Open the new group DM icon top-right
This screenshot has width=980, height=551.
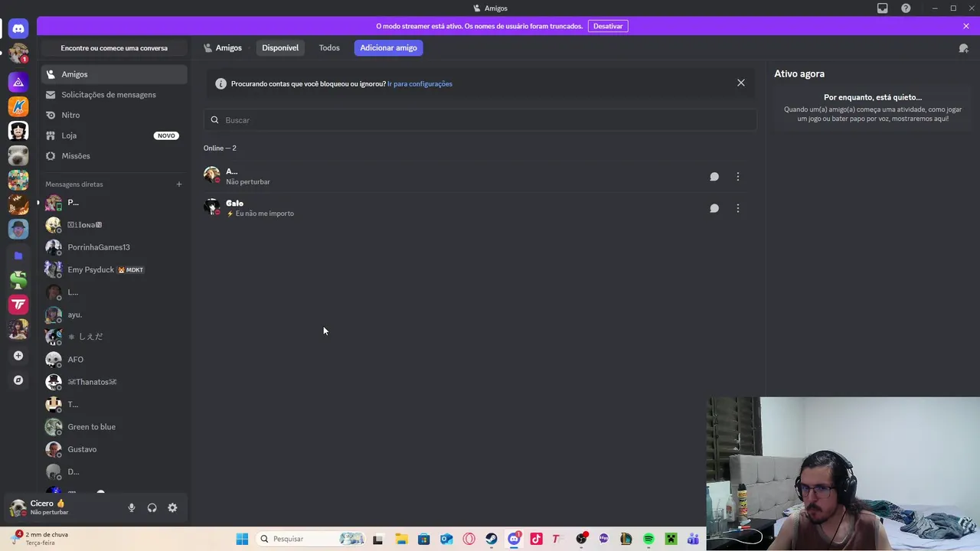click(x=964, y=47)
